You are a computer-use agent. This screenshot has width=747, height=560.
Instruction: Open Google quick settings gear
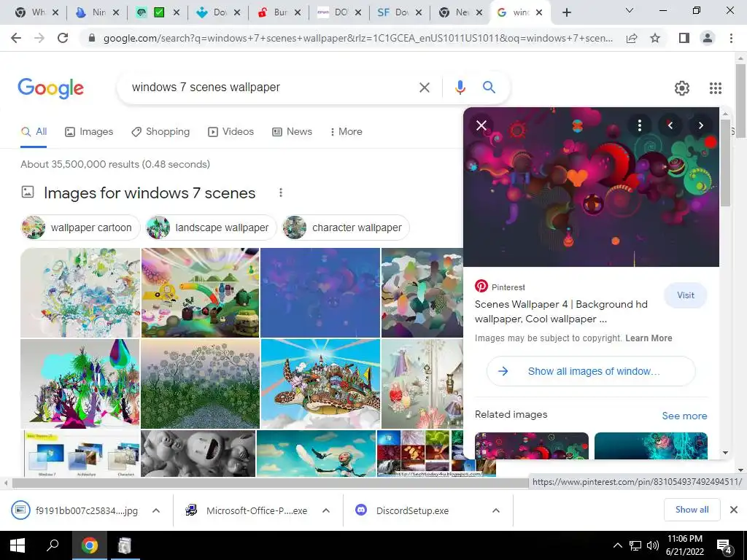pos(682,88)
